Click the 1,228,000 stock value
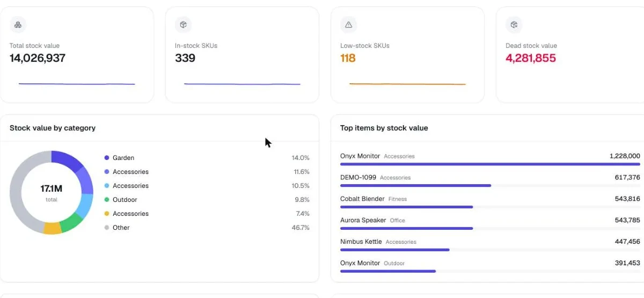The image size is (644, 298). (625, 156)
